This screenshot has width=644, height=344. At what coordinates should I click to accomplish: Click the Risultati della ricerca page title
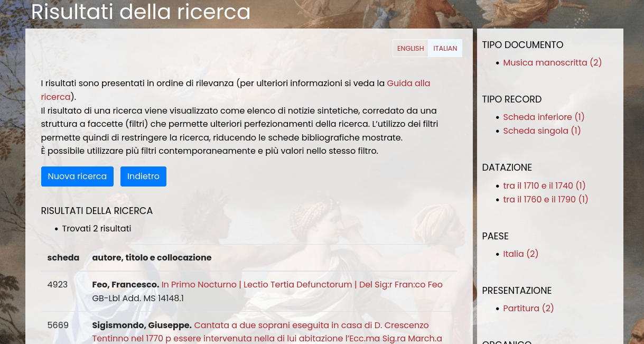pos(141,12)
